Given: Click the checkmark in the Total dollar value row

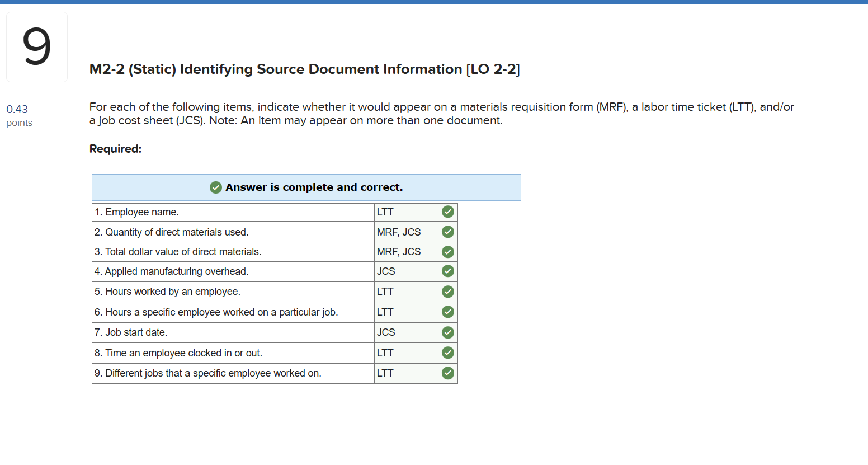Looking at the screenshot, I should pos(448,252).
